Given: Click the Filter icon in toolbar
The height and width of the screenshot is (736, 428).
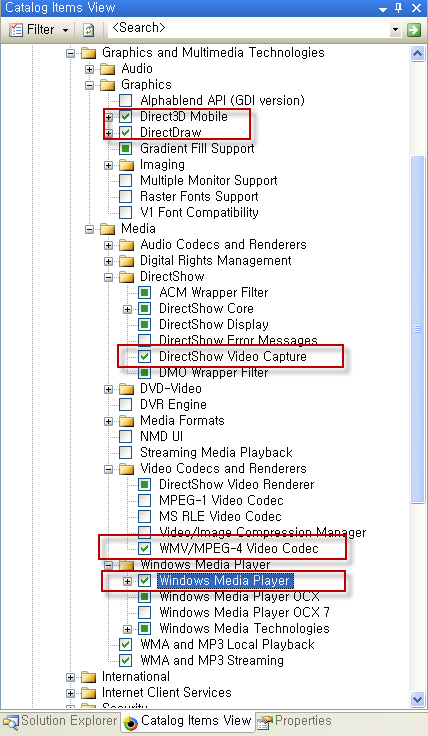Looking at the screenshot, I should [16, 30].
